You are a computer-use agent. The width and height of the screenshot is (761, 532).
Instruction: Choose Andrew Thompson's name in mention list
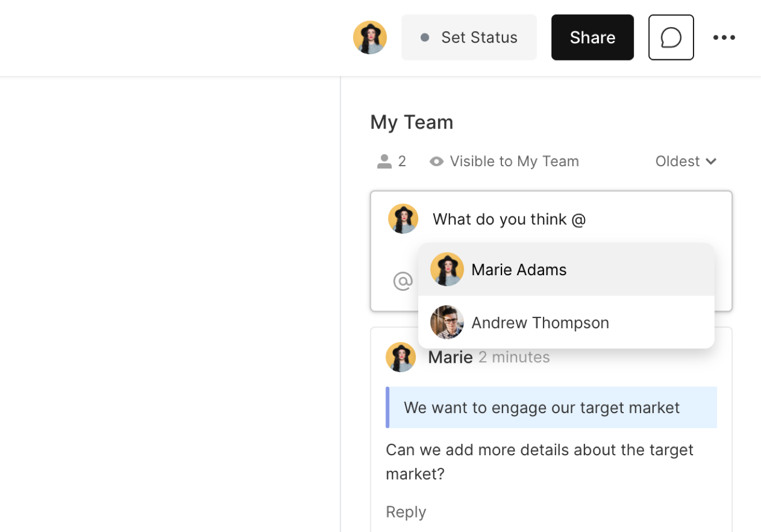540,323
